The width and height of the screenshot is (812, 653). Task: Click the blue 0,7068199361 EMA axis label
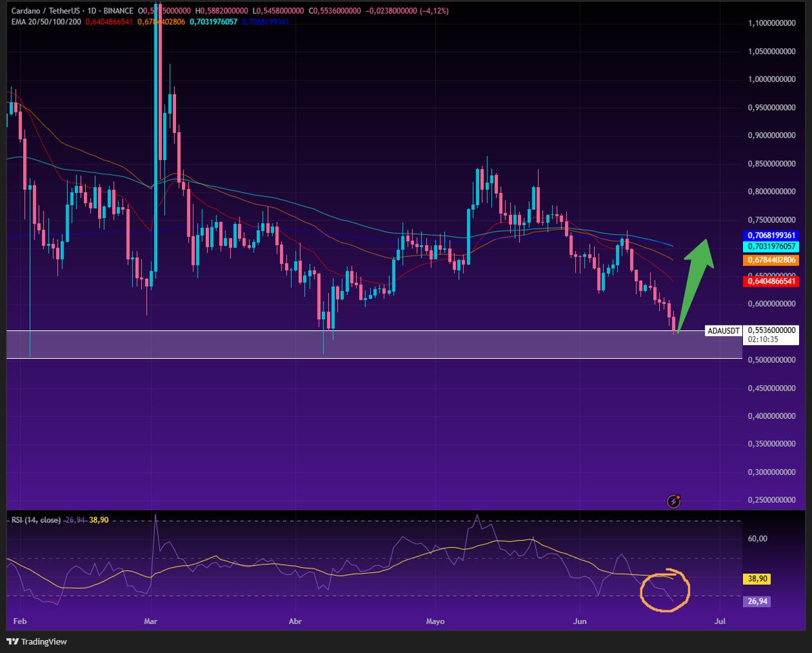tap(772, 235)
